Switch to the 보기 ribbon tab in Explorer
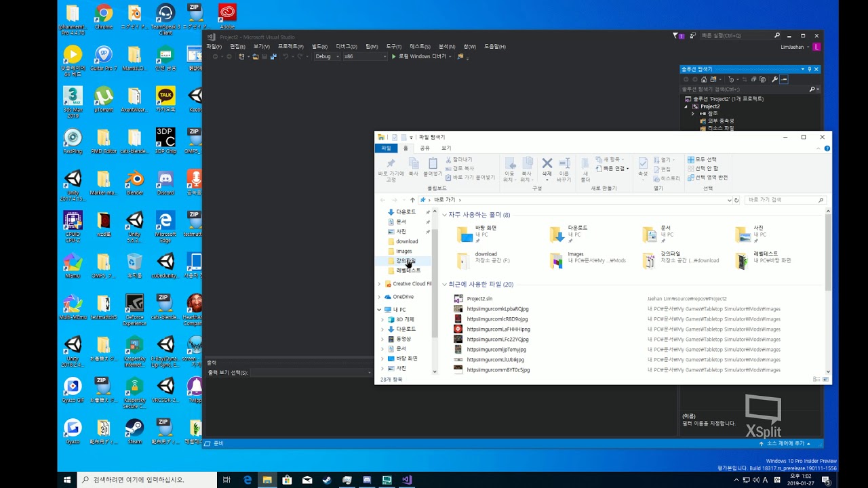This screenshot has width=868, height=488. (x=446, y=148)
